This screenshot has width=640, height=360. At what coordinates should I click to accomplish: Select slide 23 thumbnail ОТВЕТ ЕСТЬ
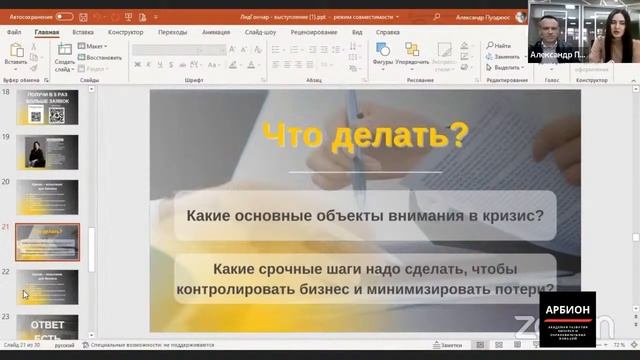pyautogui.click(x=47, y=327)
